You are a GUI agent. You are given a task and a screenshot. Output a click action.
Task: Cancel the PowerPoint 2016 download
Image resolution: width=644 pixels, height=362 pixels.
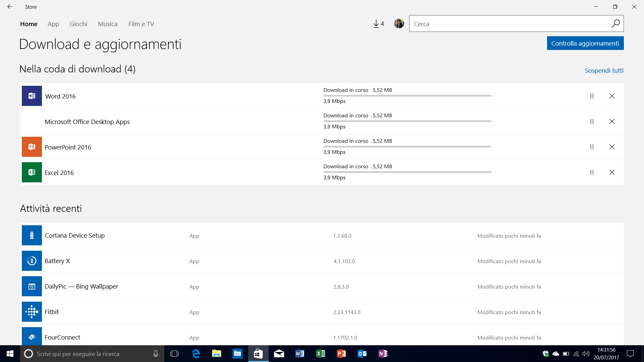(x=612, y=147)
